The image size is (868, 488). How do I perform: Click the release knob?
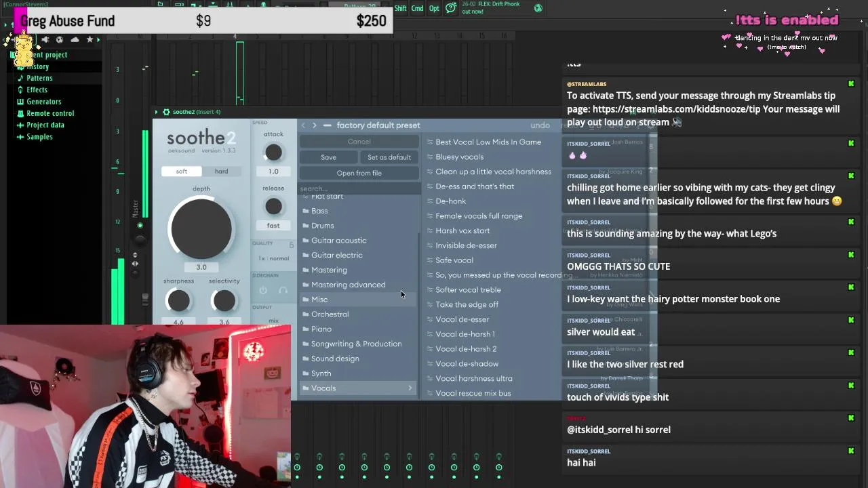coord(273,206)
